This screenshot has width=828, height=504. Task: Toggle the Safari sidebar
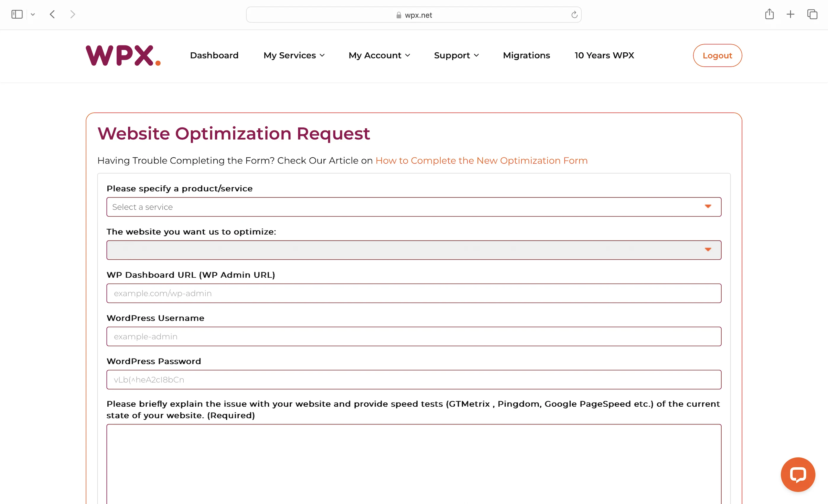pyautogui.click(x=17, y=14)
